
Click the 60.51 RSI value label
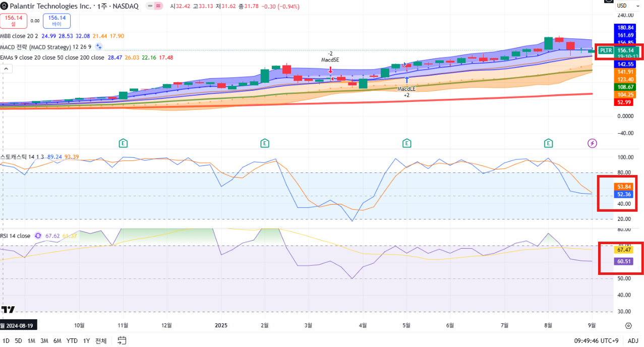tap(624, 261)
